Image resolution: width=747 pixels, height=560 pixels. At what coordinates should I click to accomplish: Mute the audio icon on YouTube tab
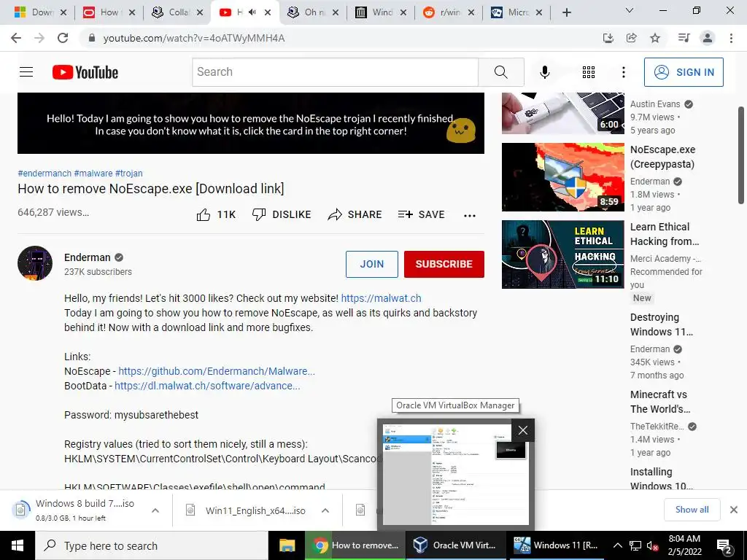(x=252, y=12)
